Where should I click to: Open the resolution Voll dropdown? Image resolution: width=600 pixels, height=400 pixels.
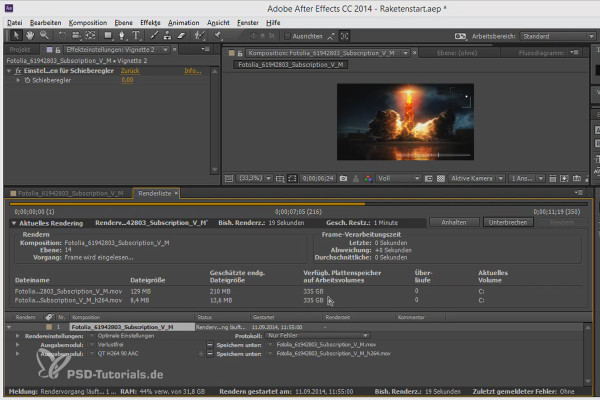[398, 178]
